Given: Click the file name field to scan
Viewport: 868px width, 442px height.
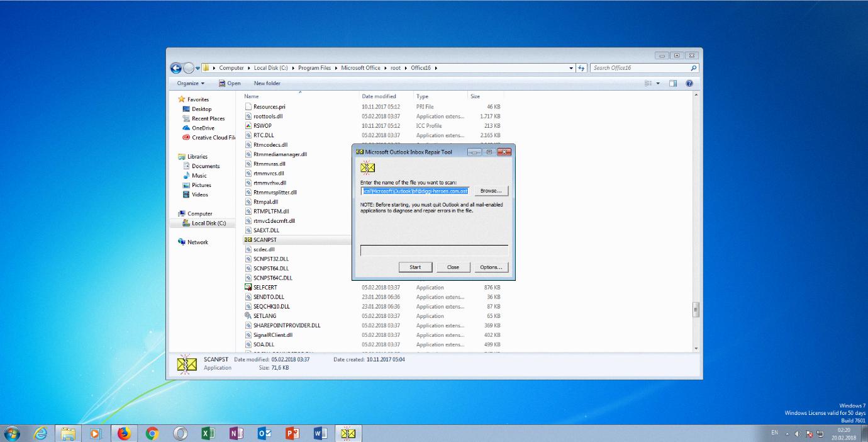Looking at the screenshot, I should [415, 191].
